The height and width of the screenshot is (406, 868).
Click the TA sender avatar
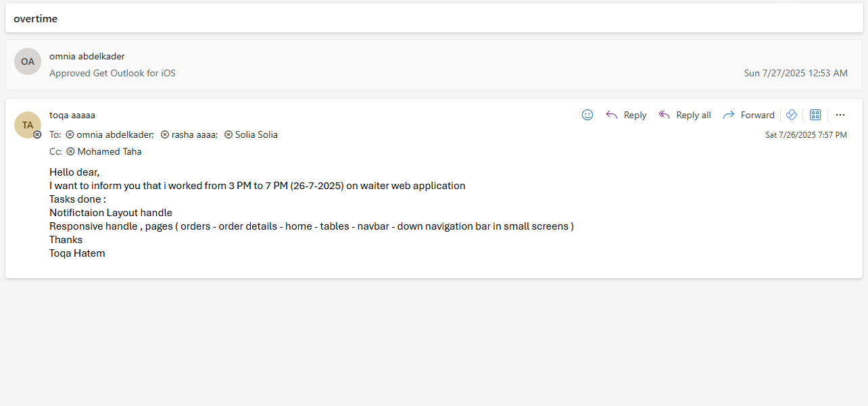[x=28, y=125]
